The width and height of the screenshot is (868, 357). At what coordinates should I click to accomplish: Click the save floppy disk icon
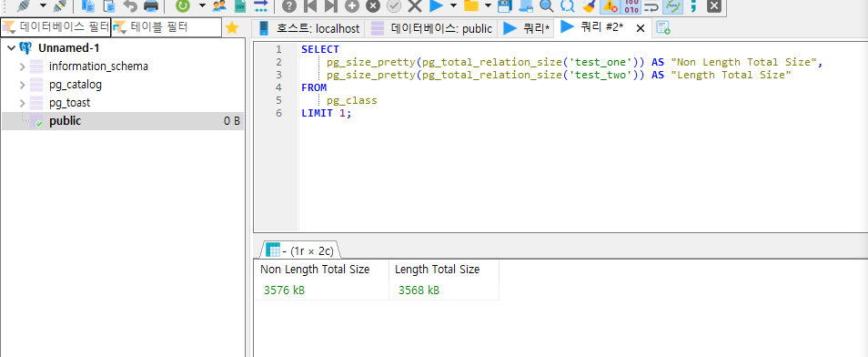[x=504, y=6]
